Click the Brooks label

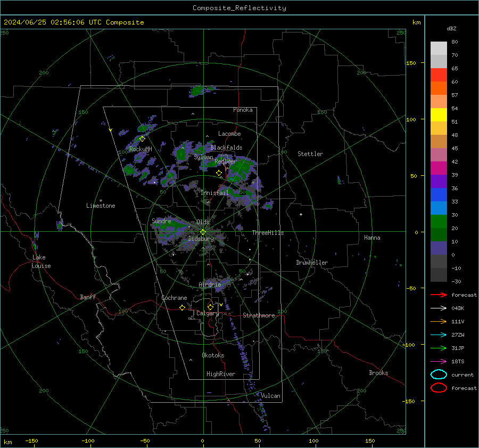(378, 373)
